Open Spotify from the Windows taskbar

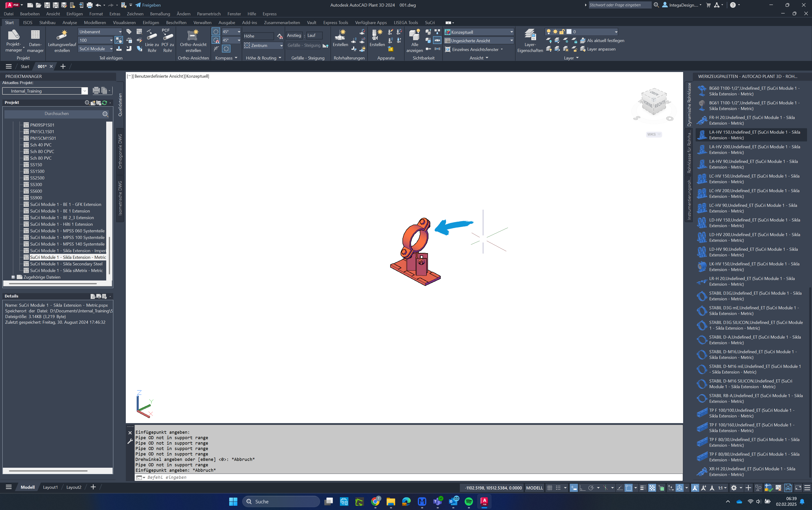tap(469, 501)
